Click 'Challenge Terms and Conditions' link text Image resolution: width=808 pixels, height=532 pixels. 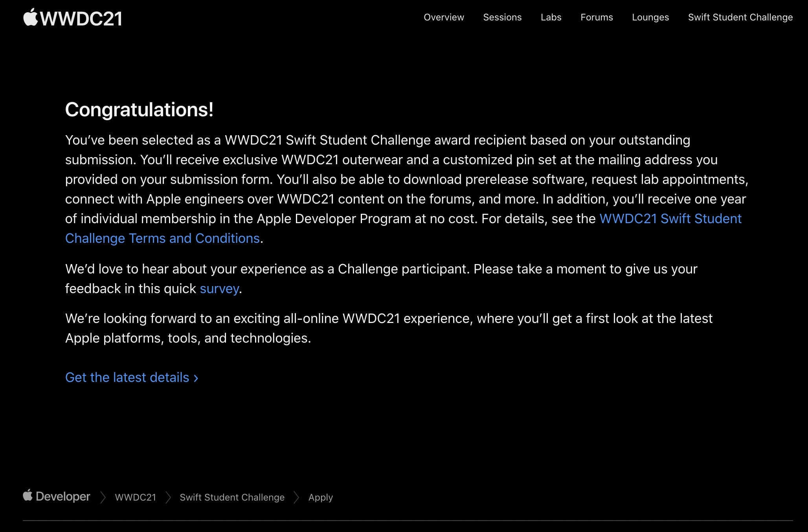coord(162,238)
